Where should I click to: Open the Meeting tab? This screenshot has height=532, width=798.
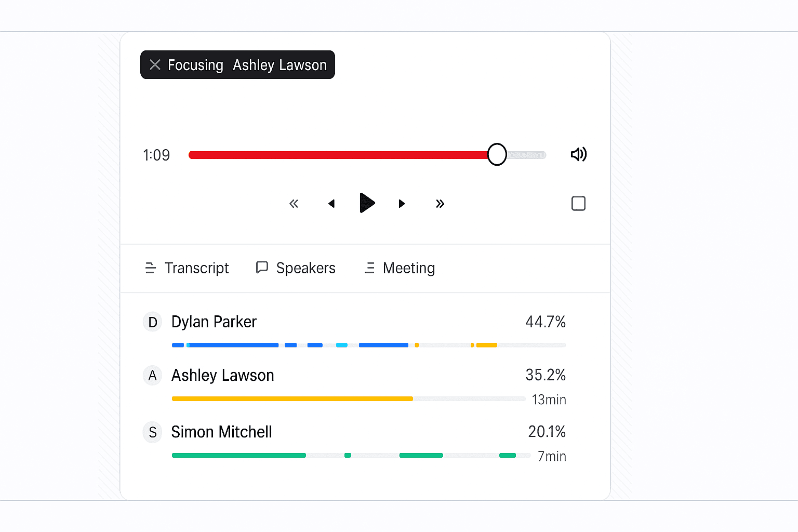[409, 268]
